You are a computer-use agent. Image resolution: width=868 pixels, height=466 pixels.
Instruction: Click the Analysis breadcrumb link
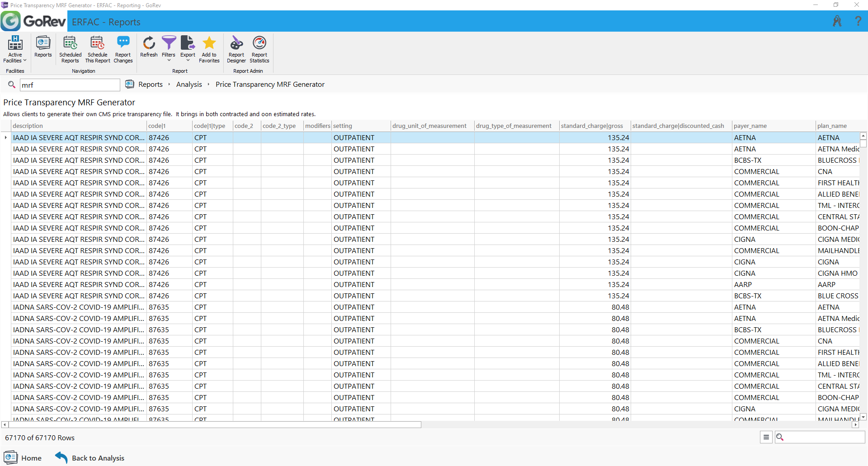pos(189,85)
